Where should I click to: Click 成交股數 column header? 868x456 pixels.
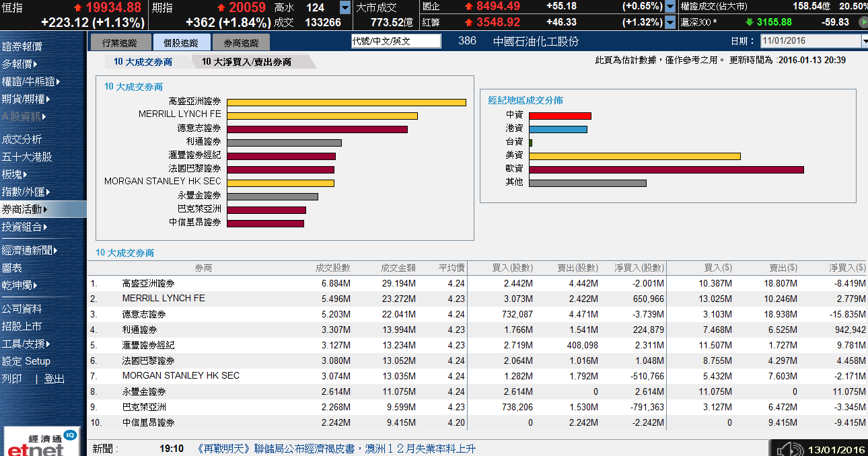click(333, 268)
